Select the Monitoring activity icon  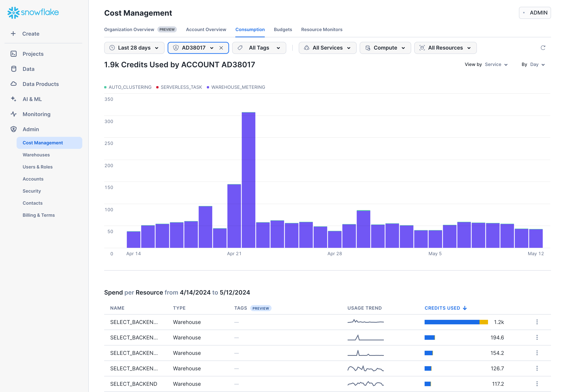14,114
